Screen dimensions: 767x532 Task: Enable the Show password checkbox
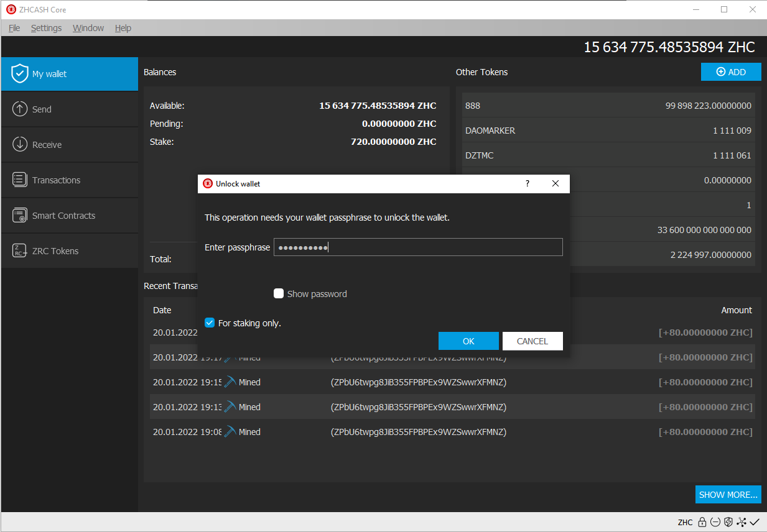coord(279,293)
